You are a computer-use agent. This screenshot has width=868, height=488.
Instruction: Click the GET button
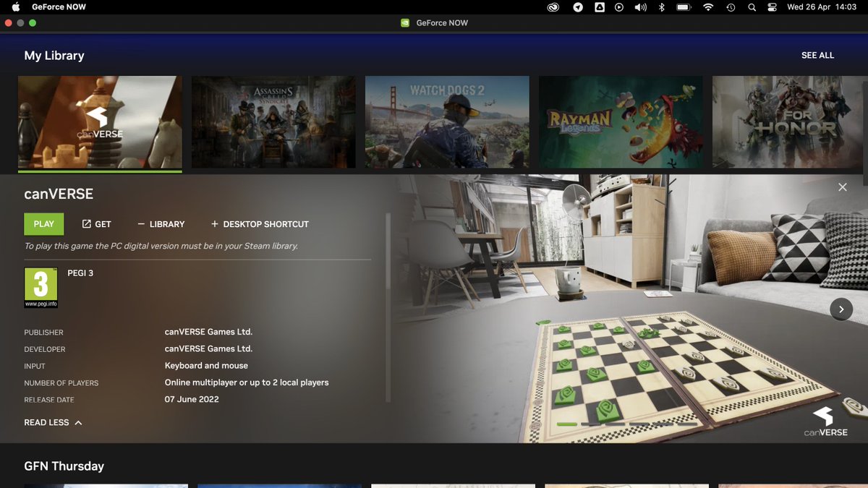96,224
